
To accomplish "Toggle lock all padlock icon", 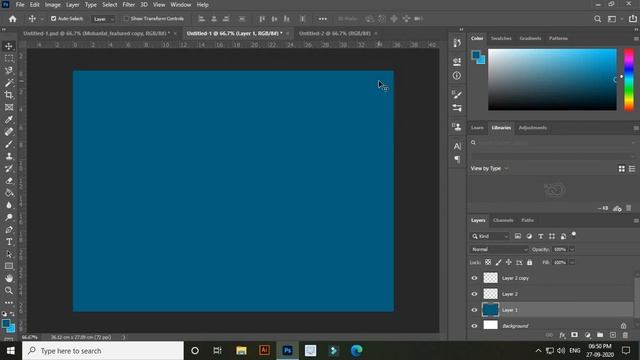I will click(529, 262).
